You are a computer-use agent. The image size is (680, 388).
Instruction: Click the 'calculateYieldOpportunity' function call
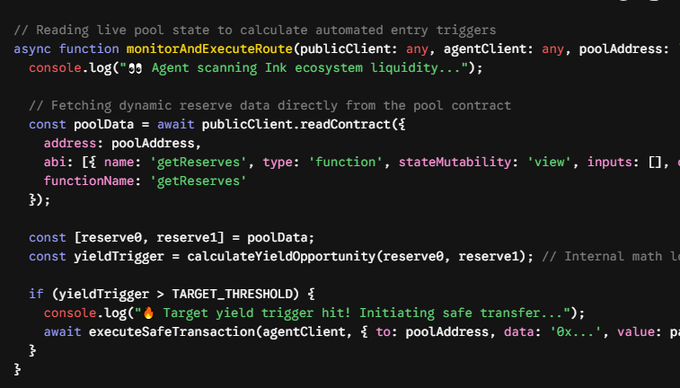tap(281, 256)
